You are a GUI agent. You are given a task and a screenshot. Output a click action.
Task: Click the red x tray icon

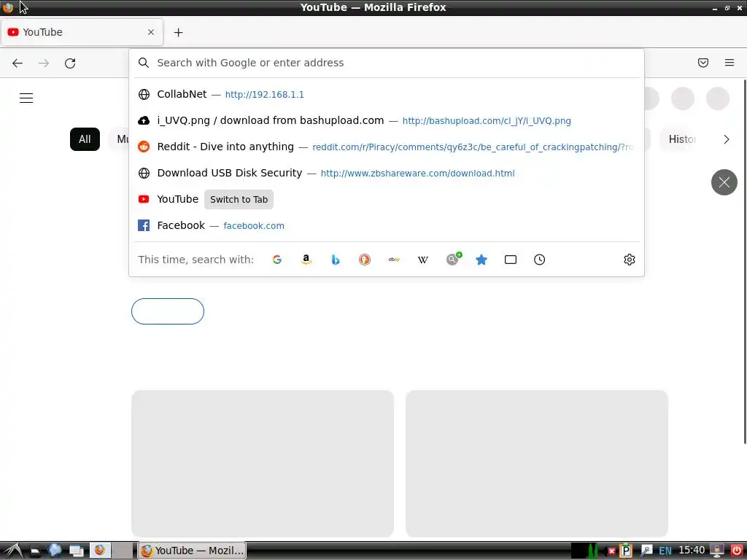612,551
